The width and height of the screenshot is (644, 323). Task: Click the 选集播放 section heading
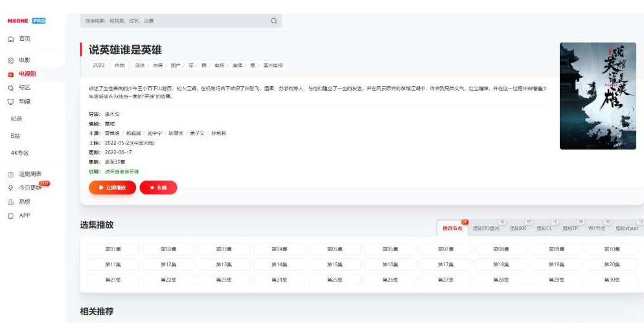97,225
